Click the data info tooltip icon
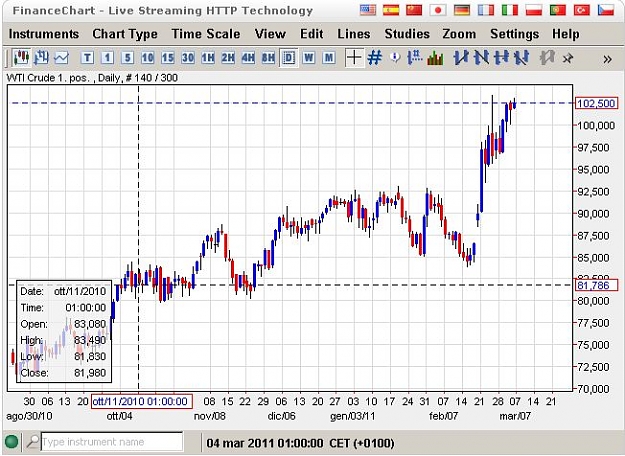Image resolution: width=625 pixels, height=456 pixels. pyautogui.click(x=395, y=58)
